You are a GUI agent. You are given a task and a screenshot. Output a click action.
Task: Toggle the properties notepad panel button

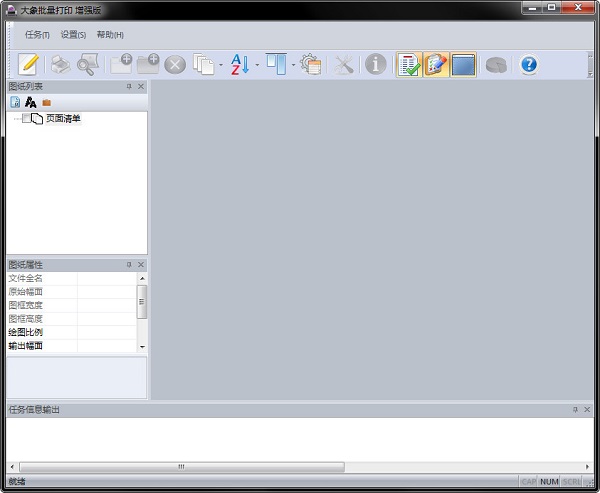pyautogui.click(x=436, y=65)
